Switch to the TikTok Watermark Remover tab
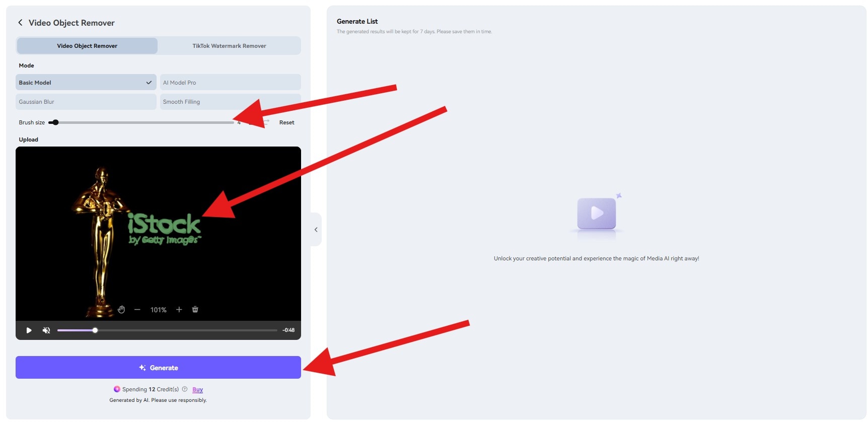868x422 pixels. pyautogui.click(x=229, y=46)
